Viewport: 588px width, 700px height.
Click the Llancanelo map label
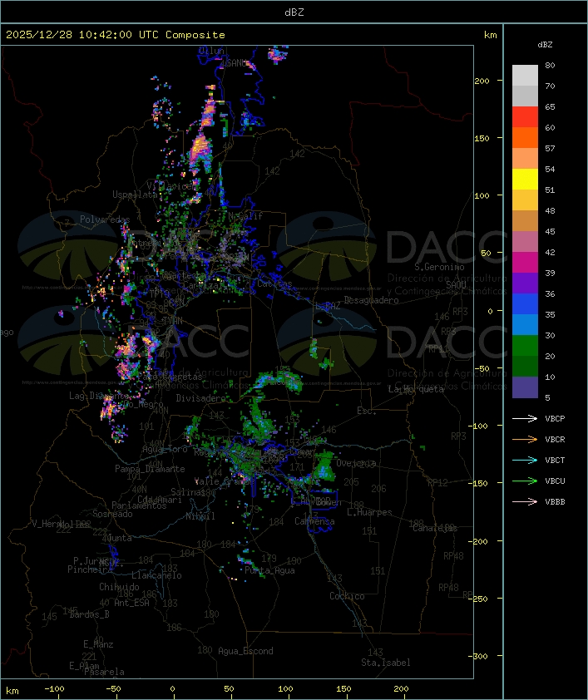tap(156, 575)
